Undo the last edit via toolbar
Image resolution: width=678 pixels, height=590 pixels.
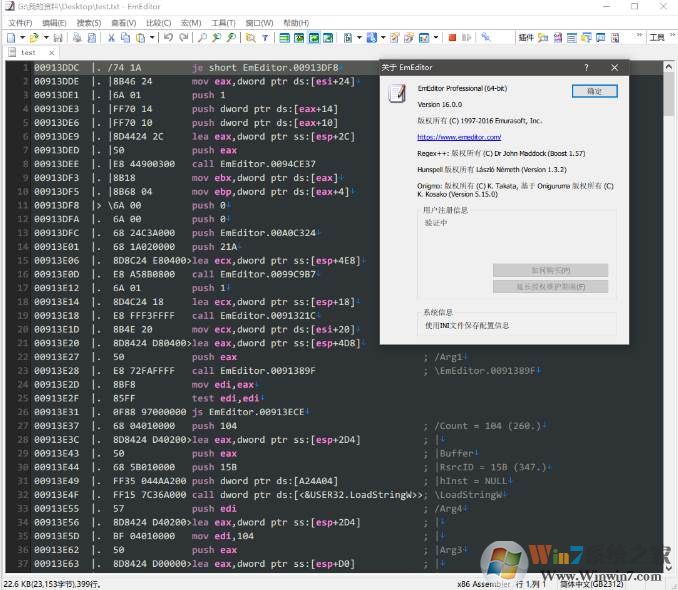167,38
